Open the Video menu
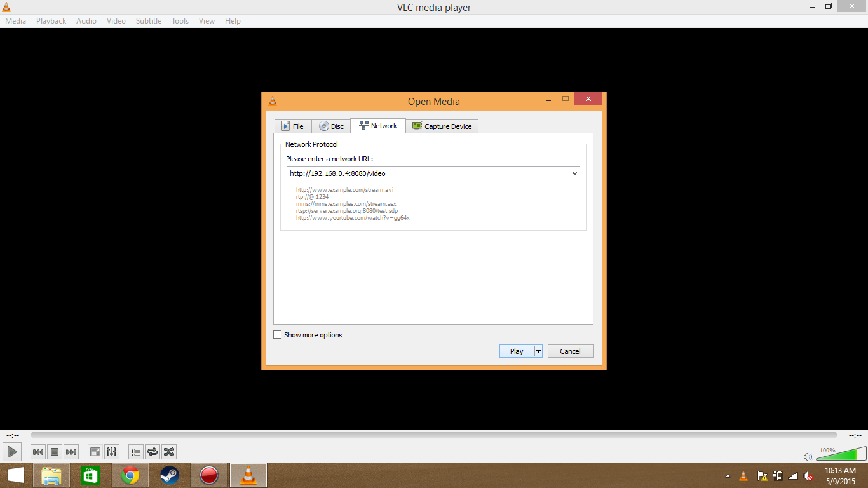 click(116, 21)
